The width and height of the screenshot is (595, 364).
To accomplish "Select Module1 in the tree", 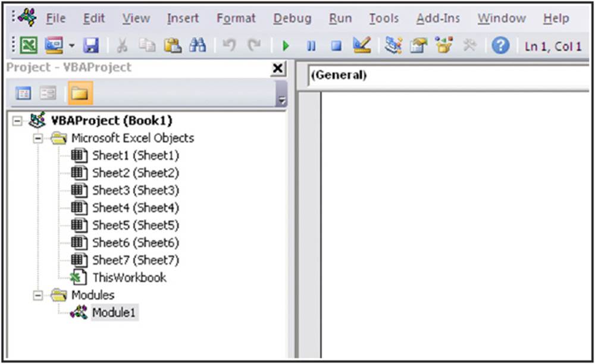I will [114, 313].
